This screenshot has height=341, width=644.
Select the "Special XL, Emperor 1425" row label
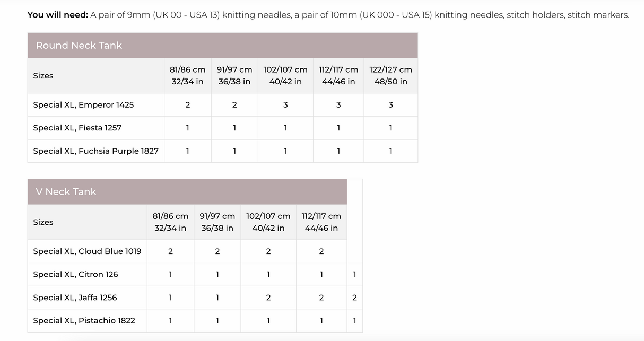[83, 105]
